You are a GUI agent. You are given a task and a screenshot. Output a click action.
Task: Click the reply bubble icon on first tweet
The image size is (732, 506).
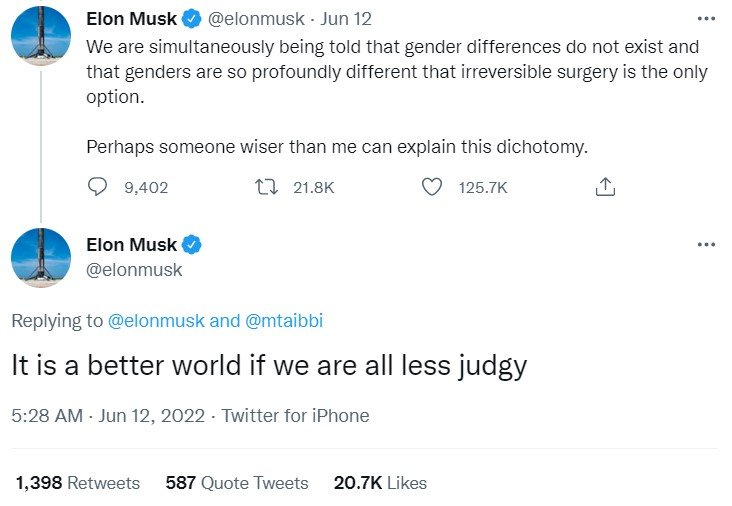(x=97, y=187)
